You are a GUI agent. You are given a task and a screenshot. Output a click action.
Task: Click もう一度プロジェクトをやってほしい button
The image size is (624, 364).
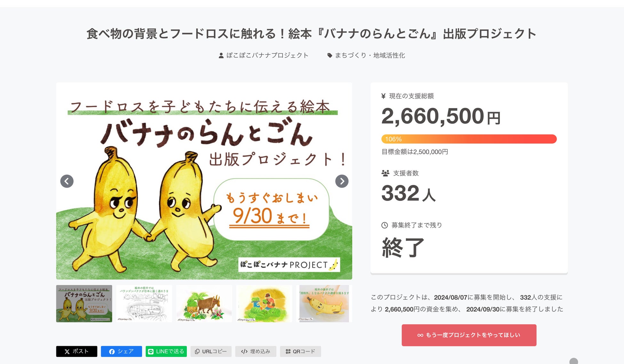click(x=469, y=335)
